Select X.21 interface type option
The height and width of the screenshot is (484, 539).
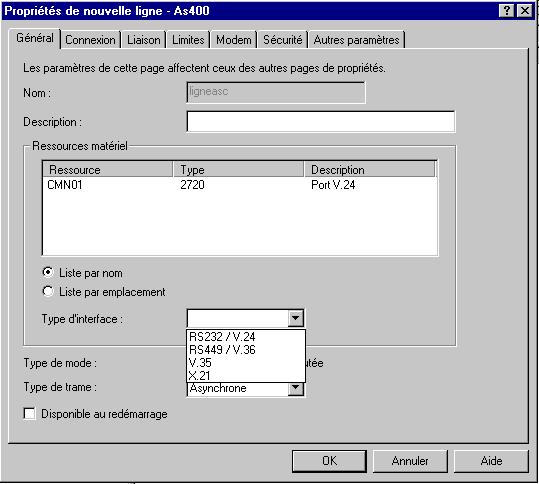click(x=246, y=375)
